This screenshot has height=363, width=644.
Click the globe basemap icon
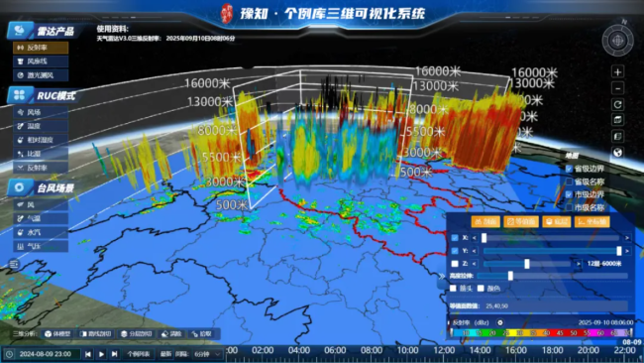(617, 153)
